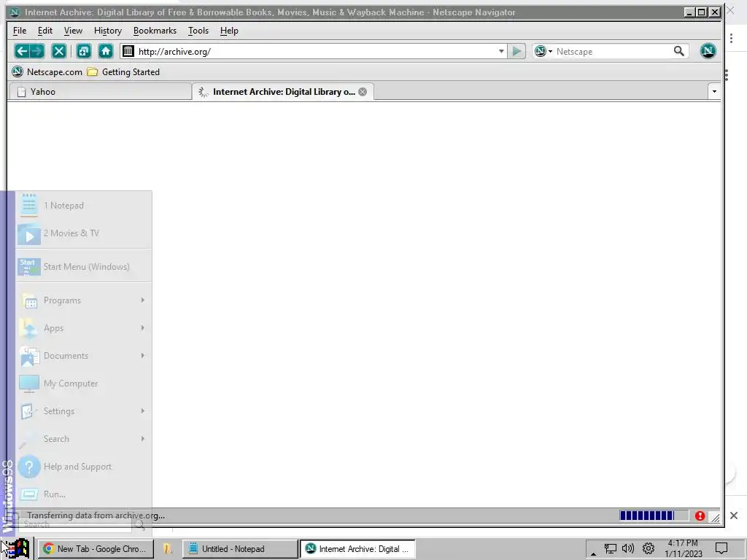The width and height of the screenshot is (747, 560).
Task: Click the Start menu search field
Action: 75,524
